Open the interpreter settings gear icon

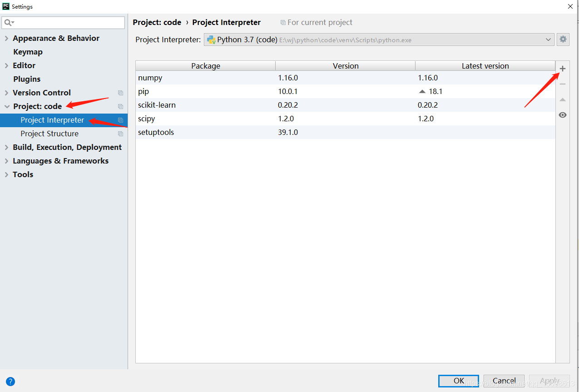pyautogui.click(x=563, y=39)
